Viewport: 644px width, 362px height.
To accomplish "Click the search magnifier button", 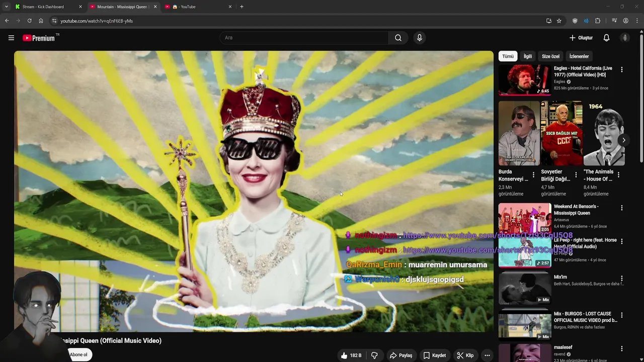I will pyautogui.click(x=398, y=38).
